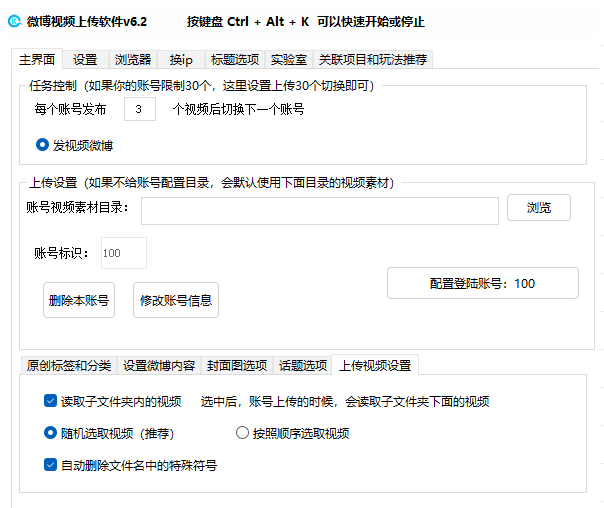Open the 设置 tab
Viewport: 604px width, 508px height.
[x=85, y=60]
